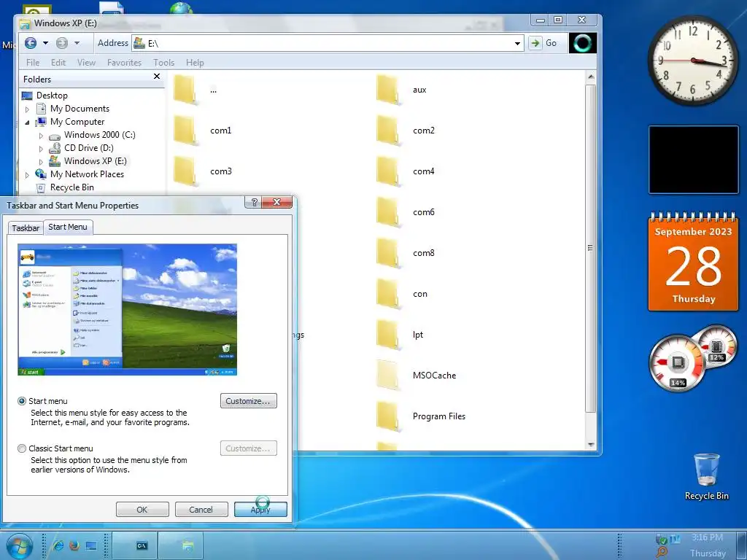The width and height of the screenshot is (747, 560).
Task: Select the folder named '...'
Action: pyautogui.click(x=185, y=90)
